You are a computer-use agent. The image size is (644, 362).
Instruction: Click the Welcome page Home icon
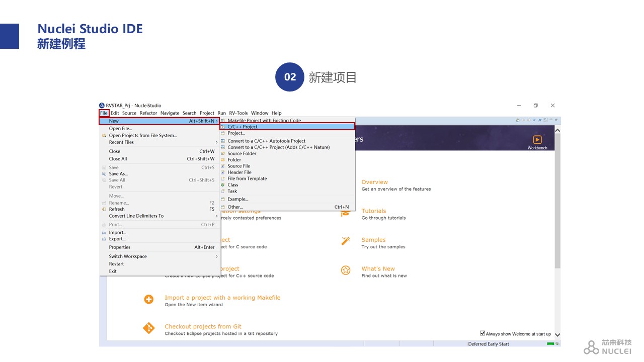coord(518,120)
